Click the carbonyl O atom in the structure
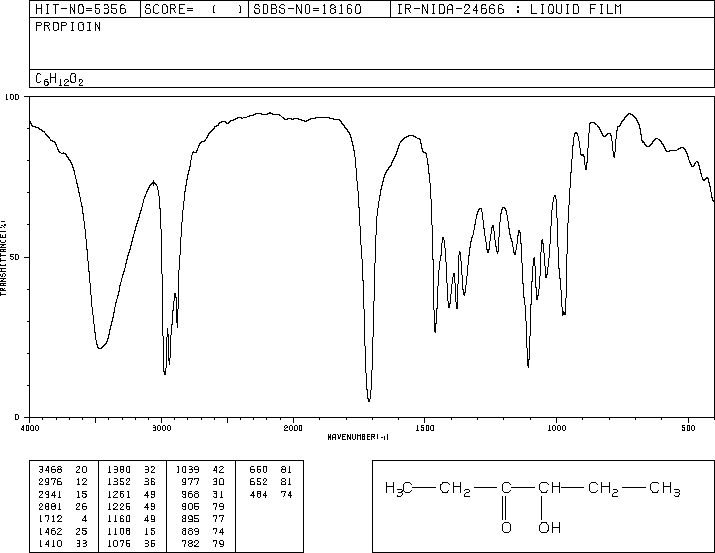Screen dimensions: 715x553 pos(506,528)
